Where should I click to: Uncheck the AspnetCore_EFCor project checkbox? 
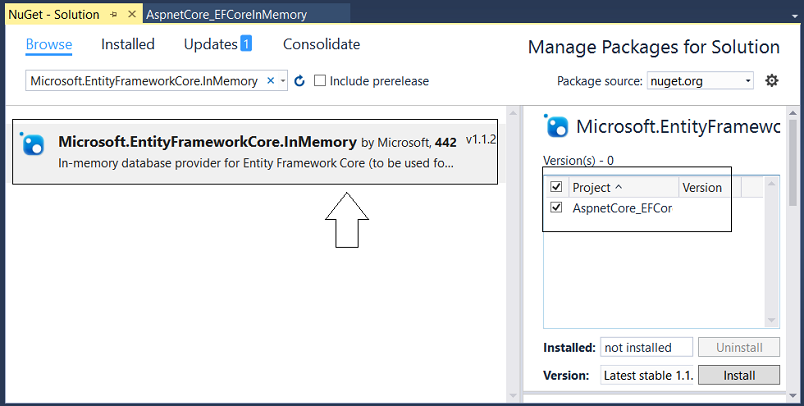point(556,208)
